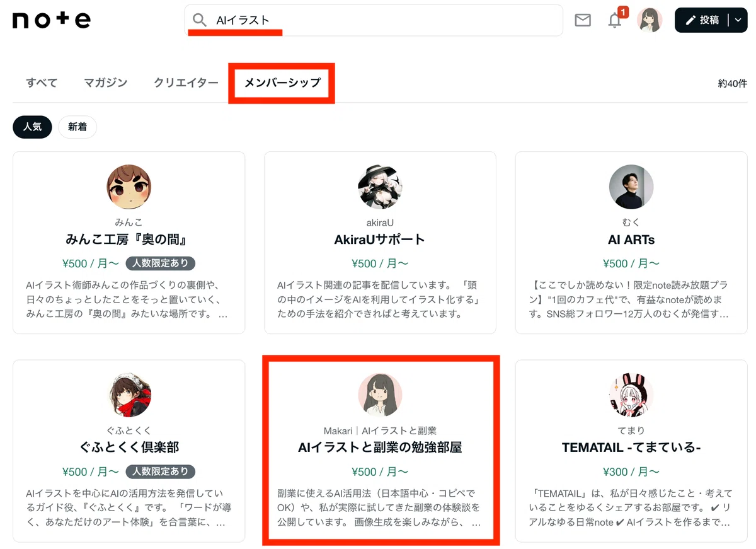Click description starting AIイラスト関連の記事
Viewport: 756px width, 549px height.
(x=379, y=299)
